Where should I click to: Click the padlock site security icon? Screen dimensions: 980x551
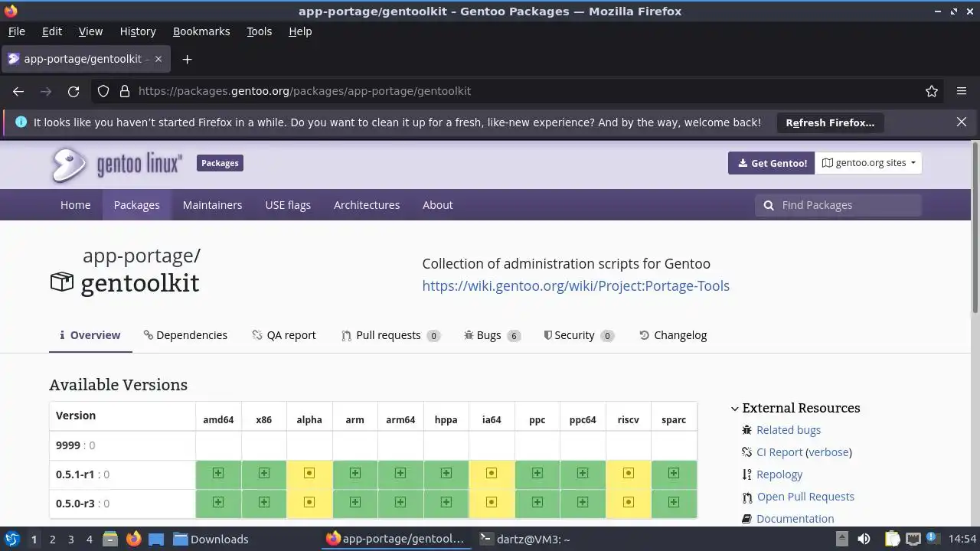pyautogui.click(x=125, y=91)
